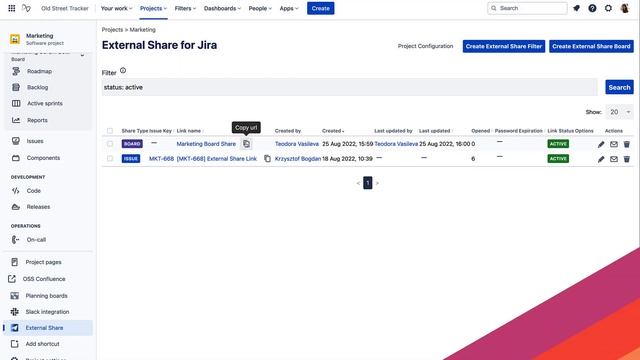This screenshot has width=640, height=360.
Task: Edit the Marketing Board Share link
Action: 601,144
